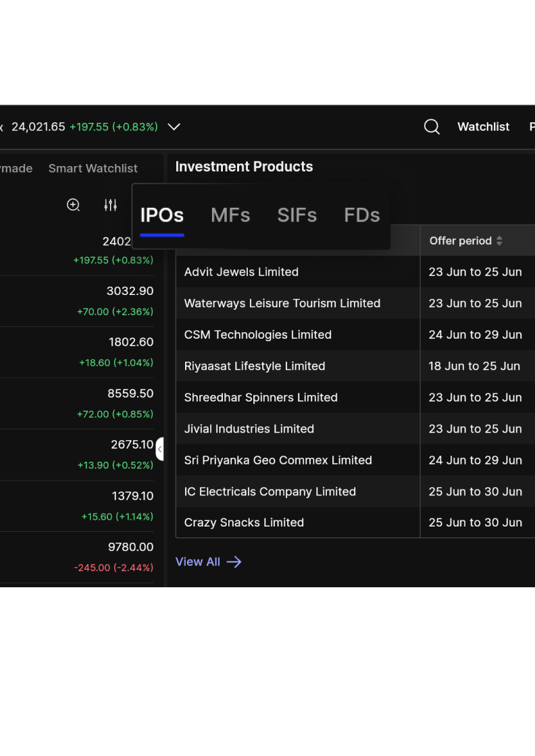Select IC Electricals Company Limited row
Viewport: 535px width, 756px height.
coord(355,491)
